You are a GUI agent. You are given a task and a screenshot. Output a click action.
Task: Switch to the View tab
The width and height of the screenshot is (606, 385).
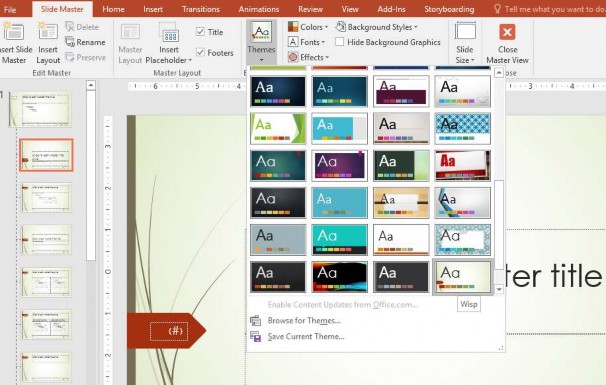pos(350,9)
